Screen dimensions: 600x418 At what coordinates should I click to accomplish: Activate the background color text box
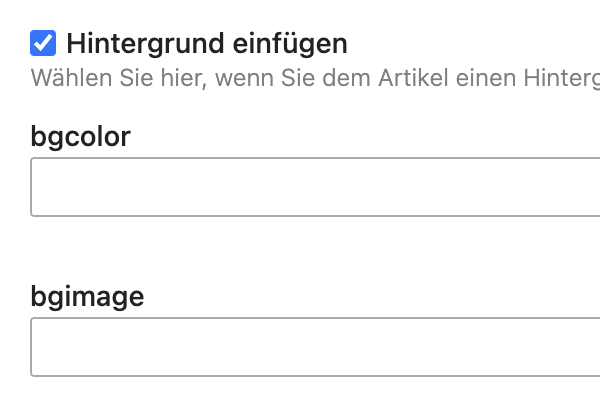click(315, 187)
